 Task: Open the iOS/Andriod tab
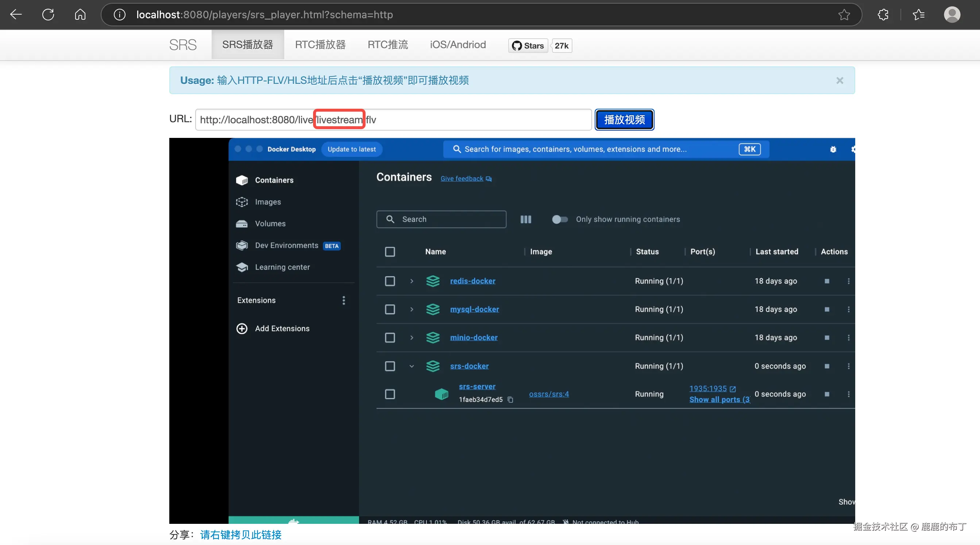pos(458,45)
